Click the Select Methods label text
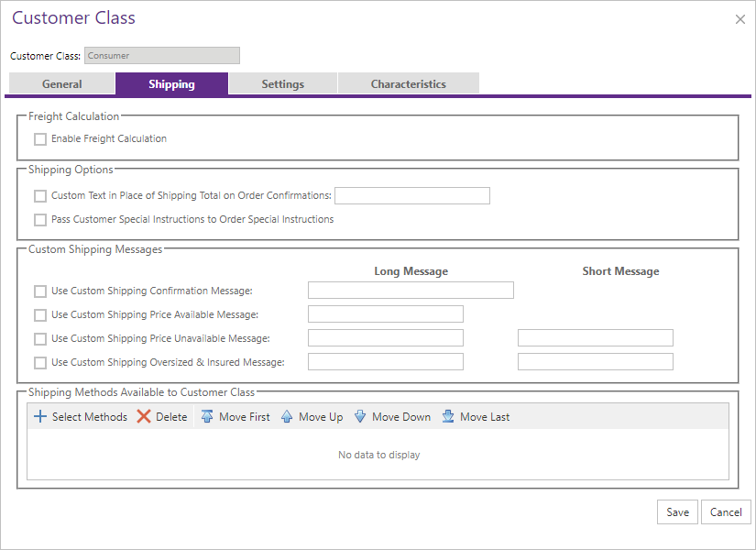Viewport: 756px width, 550px height. [90, 417]
